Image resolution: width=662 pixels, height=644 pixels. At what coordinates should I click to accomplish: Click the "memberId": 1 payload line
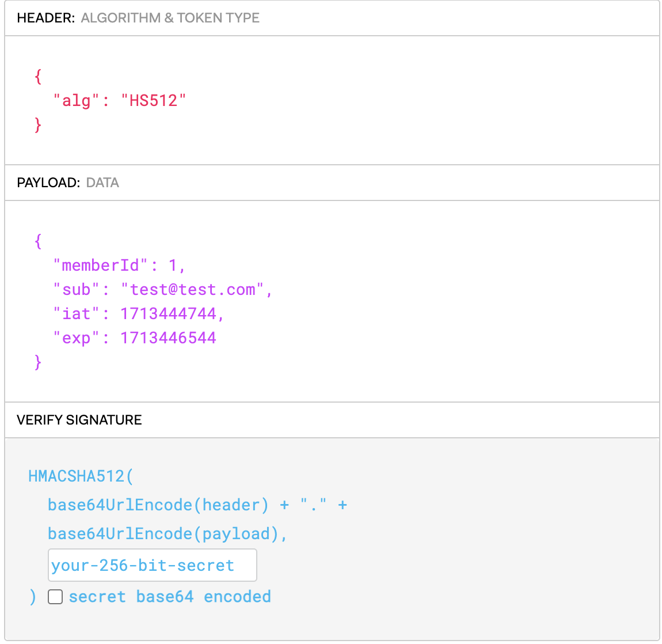tap(119, 266)
